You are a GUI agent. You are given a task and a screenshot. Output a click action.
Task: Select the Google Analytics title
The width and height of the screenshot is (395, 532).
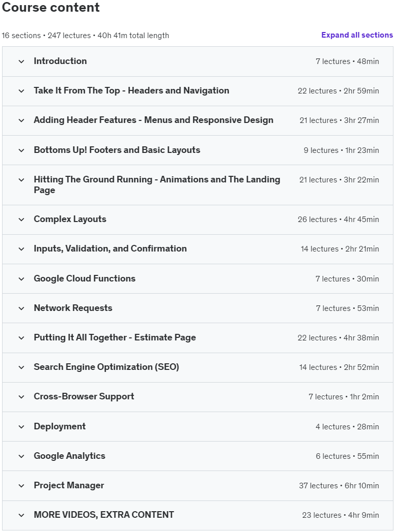pyautogui.click(x=70, y=456)
